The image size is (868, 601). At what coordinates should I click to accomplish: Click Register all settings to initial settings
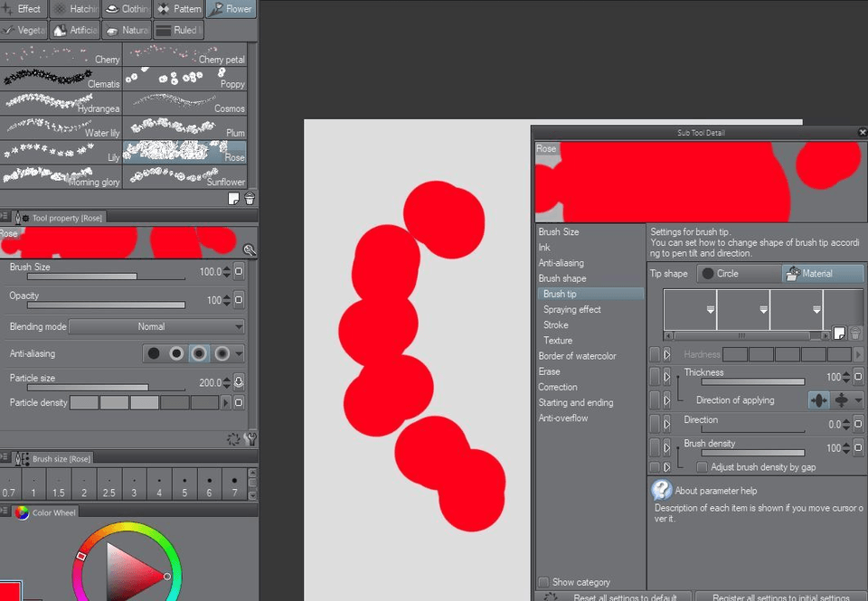pos(780,596)
